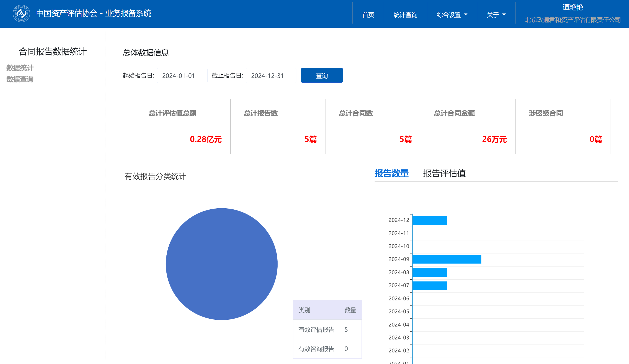
Task: Click the 截止报告日 end date field
Action: pos(271,76)
